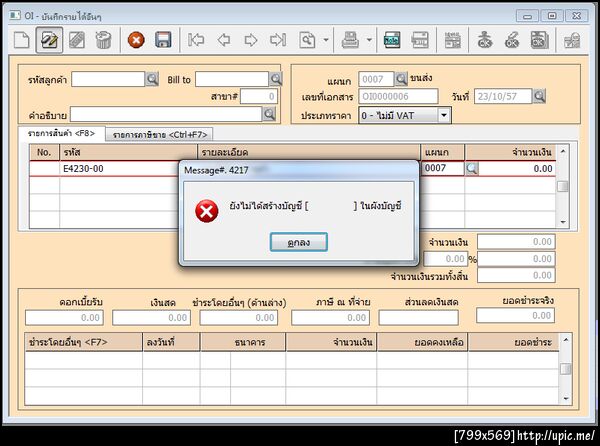Click the red Cancel X toolbar icon
Image resolution: width=600 pixels, height=446 pixels.
[136, 40]
